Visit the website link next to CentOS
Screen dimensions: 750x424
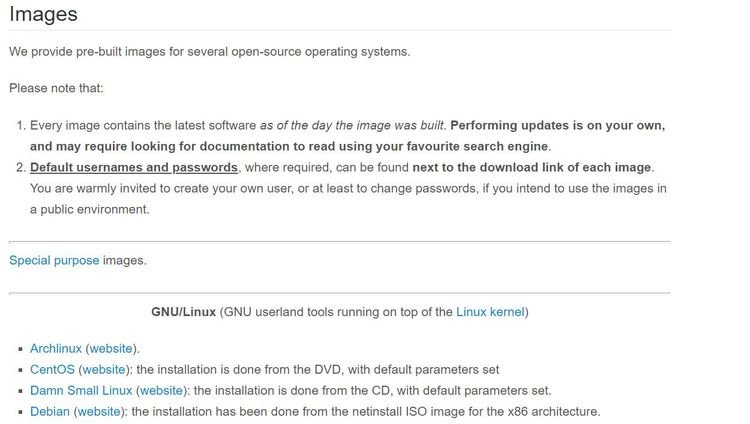104,369
